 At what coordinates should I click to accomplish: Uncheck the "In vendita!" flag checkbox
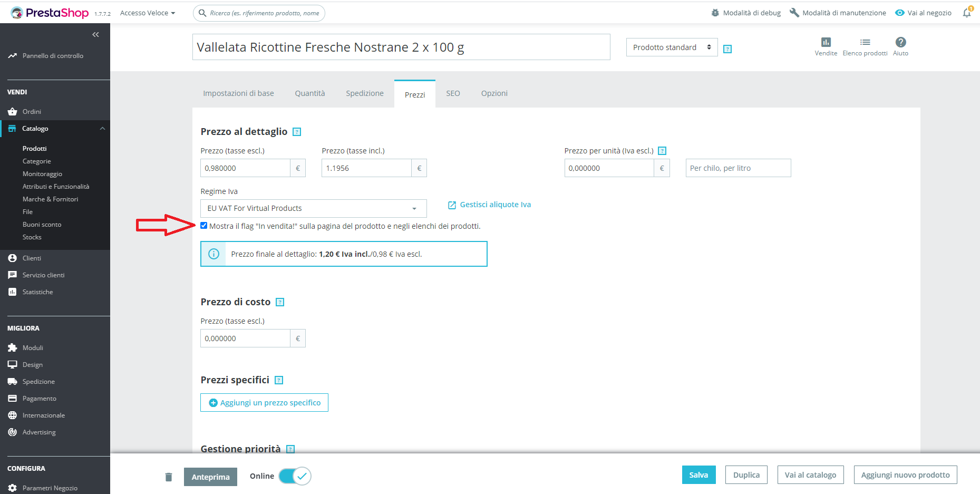coord(204,226)
